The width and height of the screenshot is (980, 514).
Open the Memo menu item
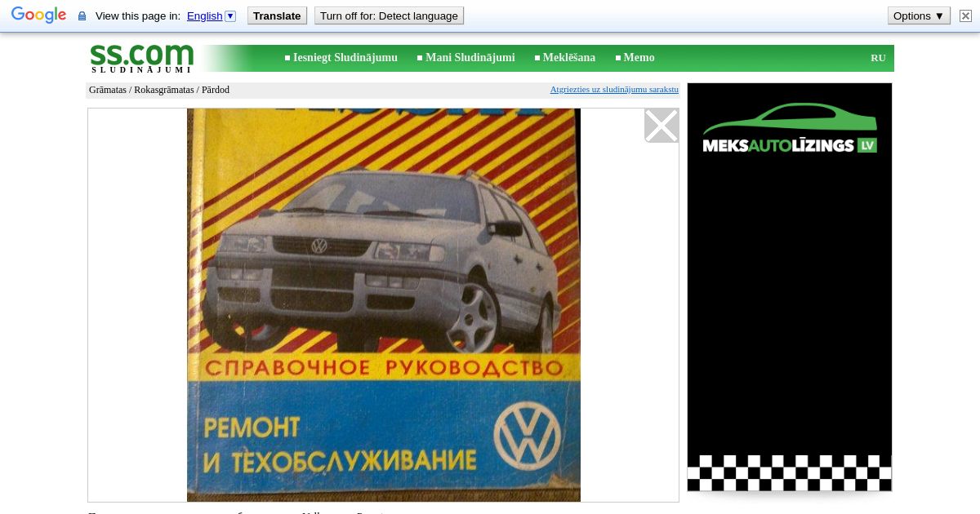(635, 58)
